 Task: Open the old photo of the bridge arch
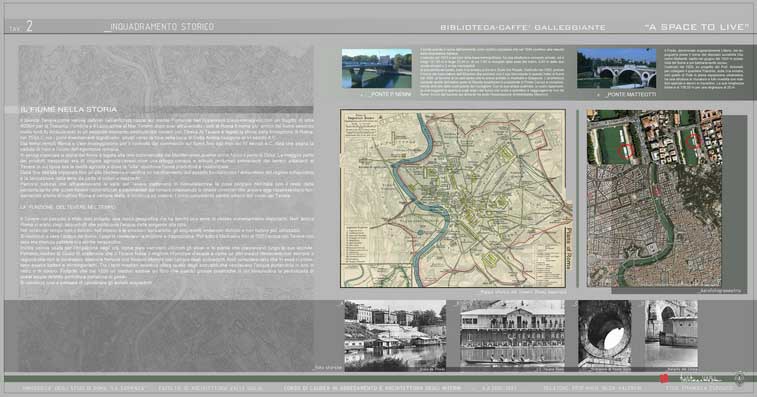click(x=671, y=334)
